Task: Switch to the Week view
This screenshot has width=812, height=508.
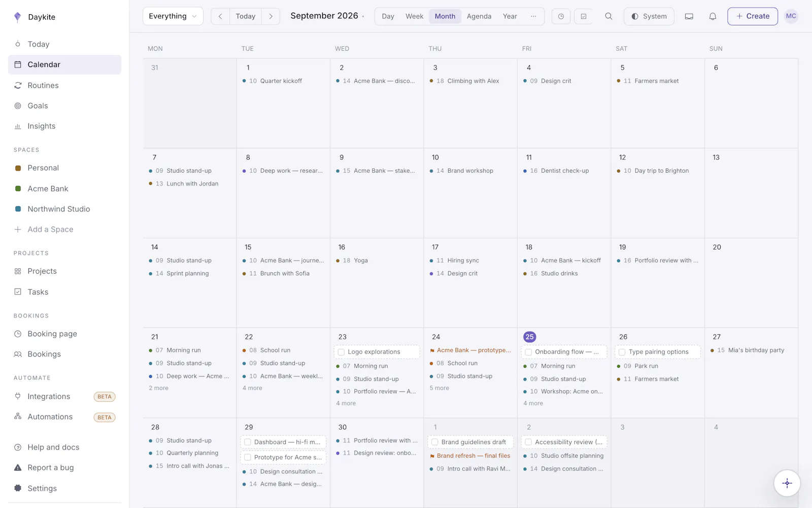Action: pyautogui.click(x=414, y=16)
